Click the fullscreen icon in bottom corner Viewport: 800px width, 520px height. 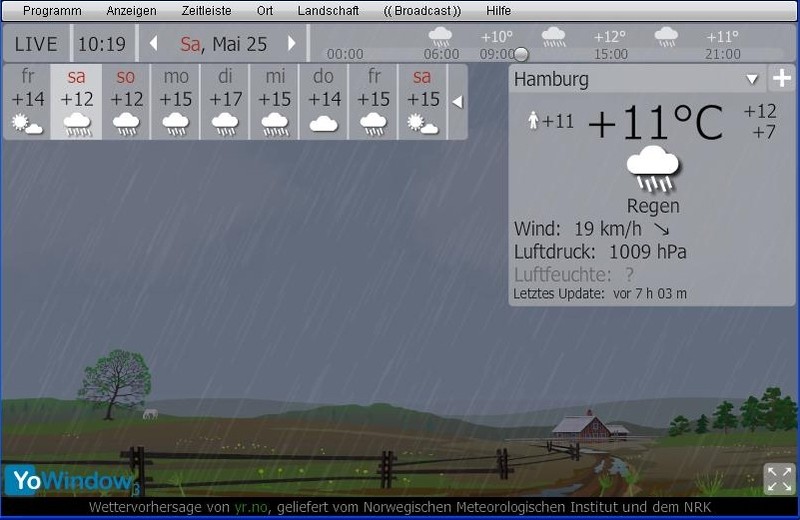(778, 479)
